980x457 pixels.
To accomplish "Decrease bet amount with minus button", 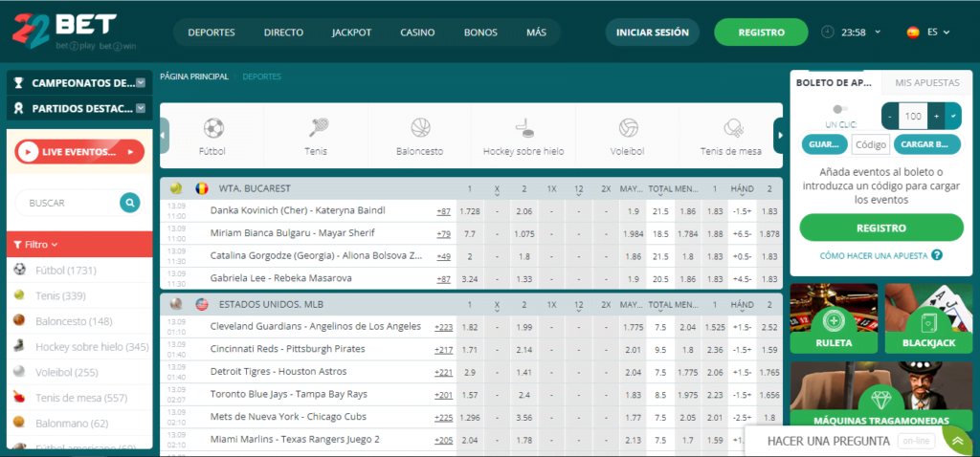I will pyautogui.click(x=890, y=116).
